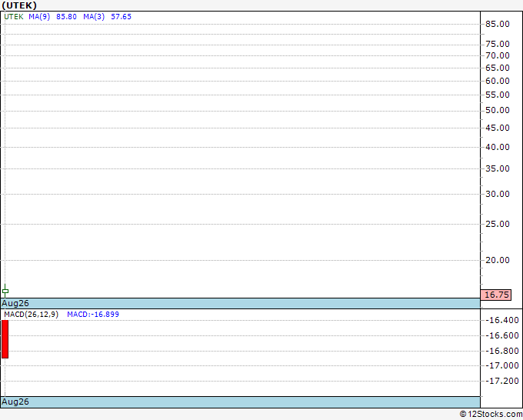523x420 pixels.
Task: Click the MA(3) value 57.65
Action: tap(121, 17)
